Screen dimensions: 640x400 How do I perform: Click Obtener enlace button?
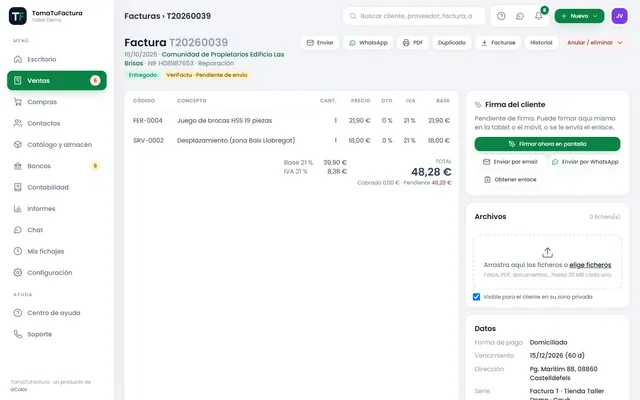pos(510,180)
